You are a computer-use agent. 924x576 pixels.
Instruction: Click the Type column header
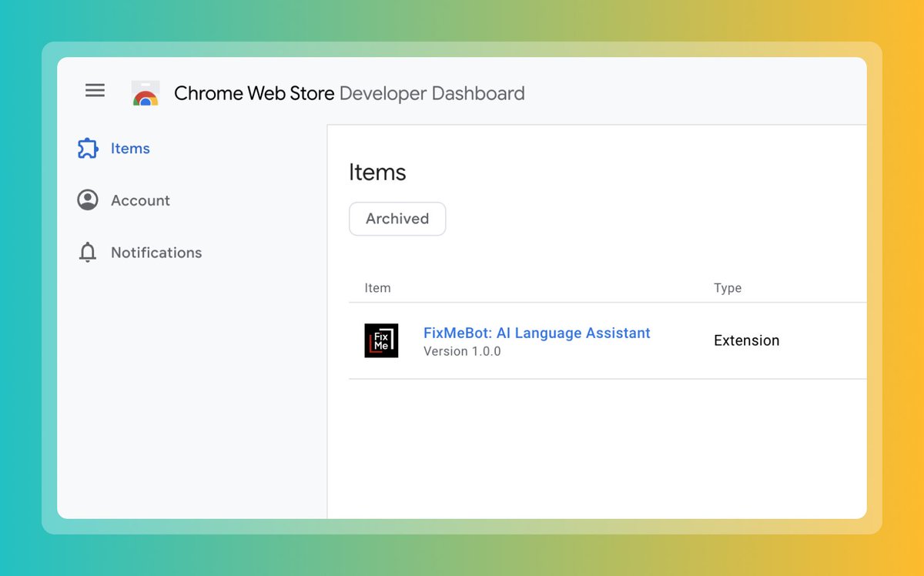pos(728,288)
